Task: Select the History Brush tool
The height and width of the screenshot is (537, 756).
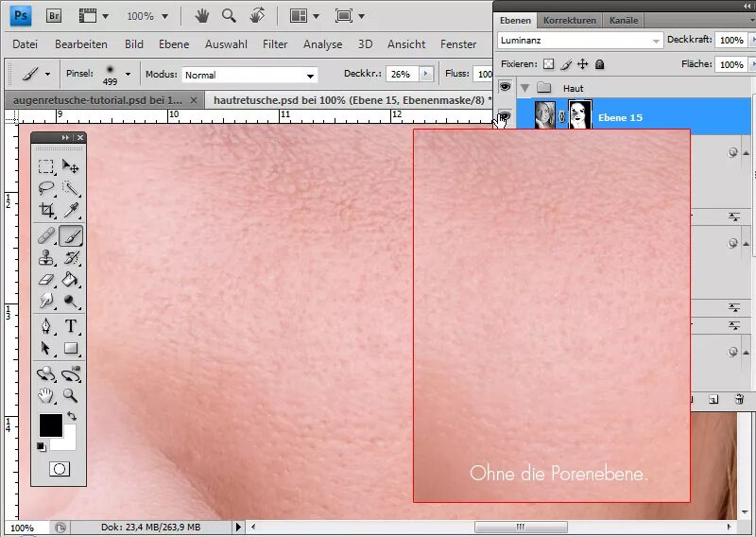Action: point(70,258)
